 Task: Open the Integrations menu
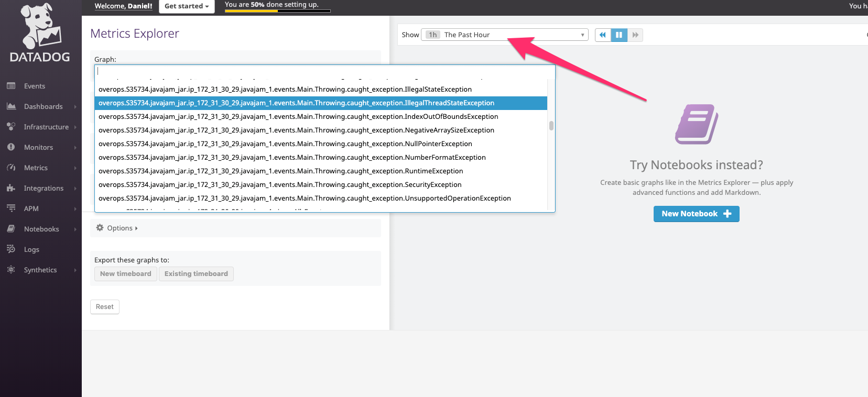tap(44, 188)
